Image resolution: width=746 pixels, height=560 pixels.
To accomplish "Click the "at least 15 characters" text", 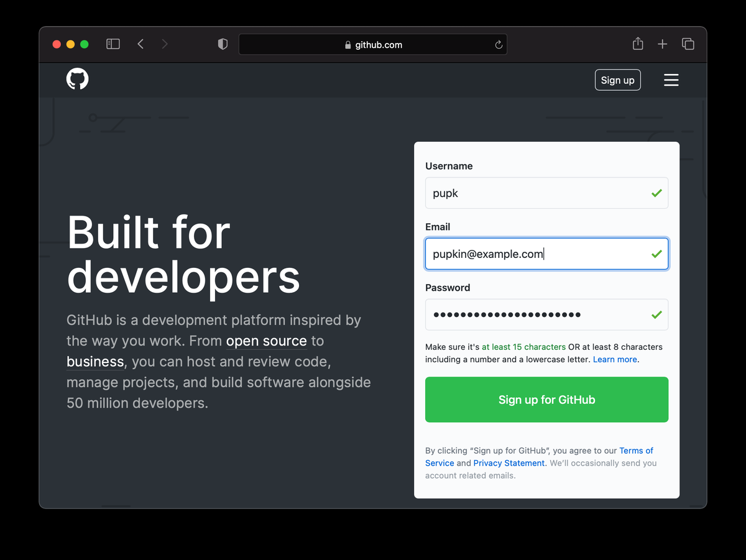I will [523, 347].
